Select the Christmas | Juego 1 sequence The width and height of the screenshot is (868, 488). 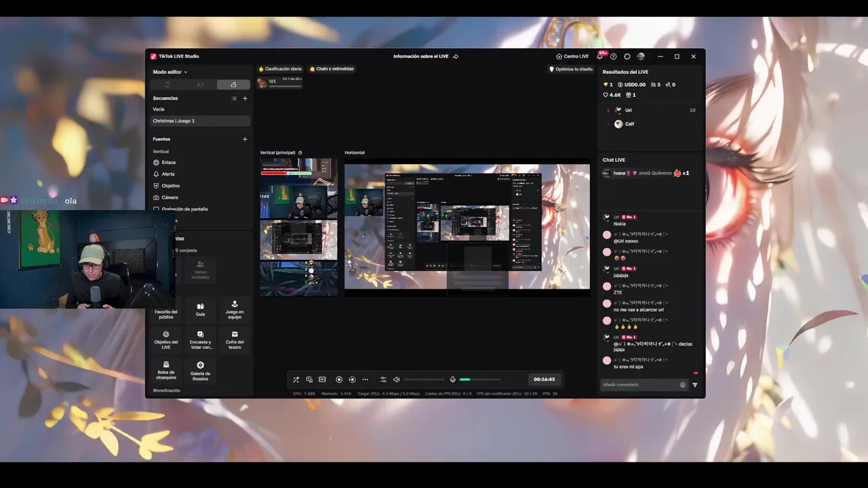(201, 121)
